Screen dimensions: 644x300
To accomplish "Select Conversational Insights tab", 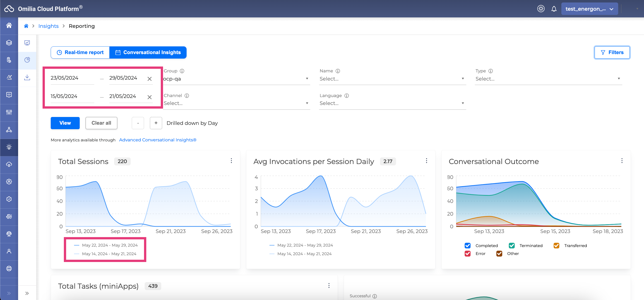I will (148, 52).
